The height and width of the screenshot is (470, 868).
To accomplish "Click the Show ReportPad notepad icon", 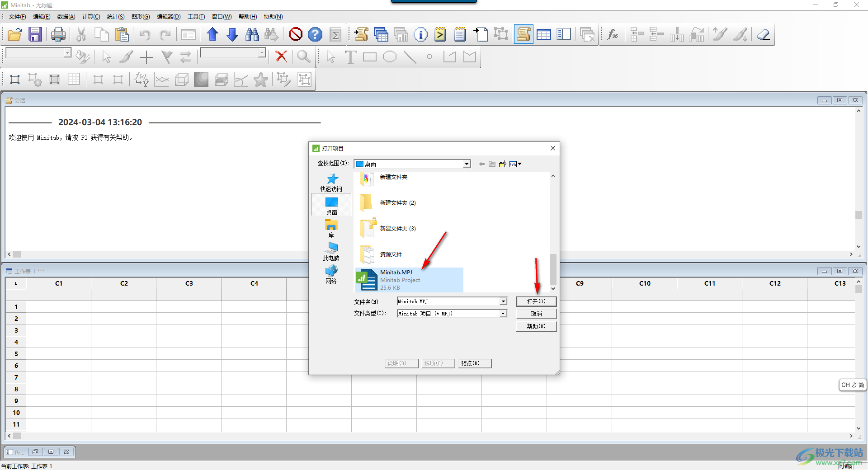I will (460, 34).
